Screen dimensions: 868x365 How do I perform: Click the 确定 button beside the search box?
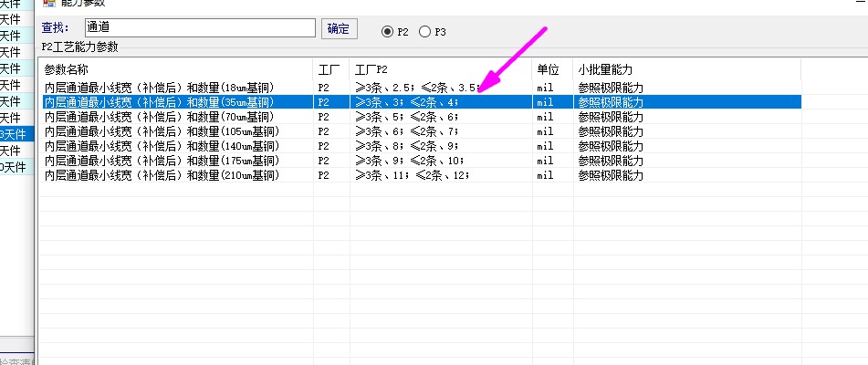click(x=339, y=29)
